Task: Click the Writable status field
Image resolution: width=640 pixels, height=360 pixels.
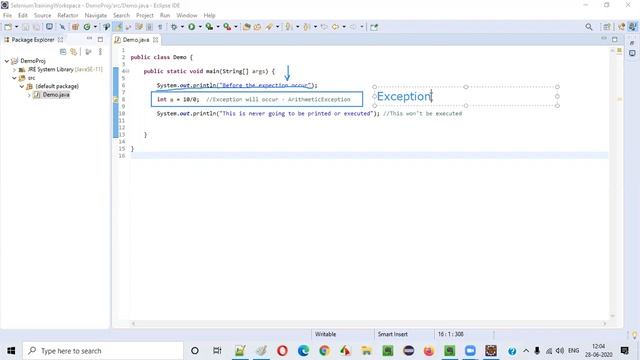Action: point(325,334)
